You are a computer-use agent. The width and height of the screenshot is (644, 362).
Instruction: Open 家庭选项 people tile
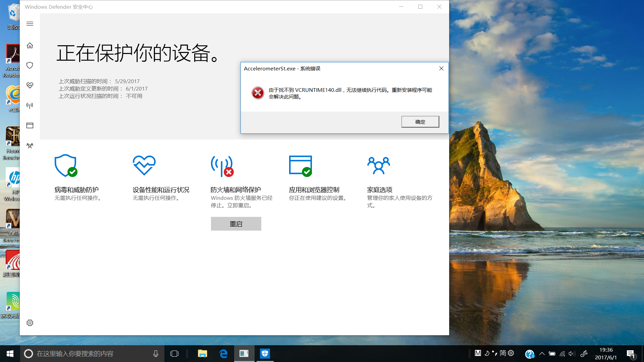pos(379,165)
